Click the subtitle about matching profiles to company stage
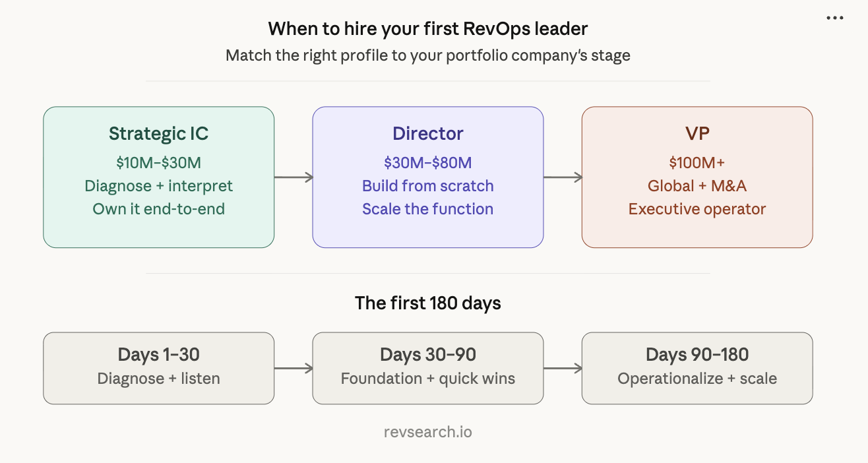 pos(427,55)
